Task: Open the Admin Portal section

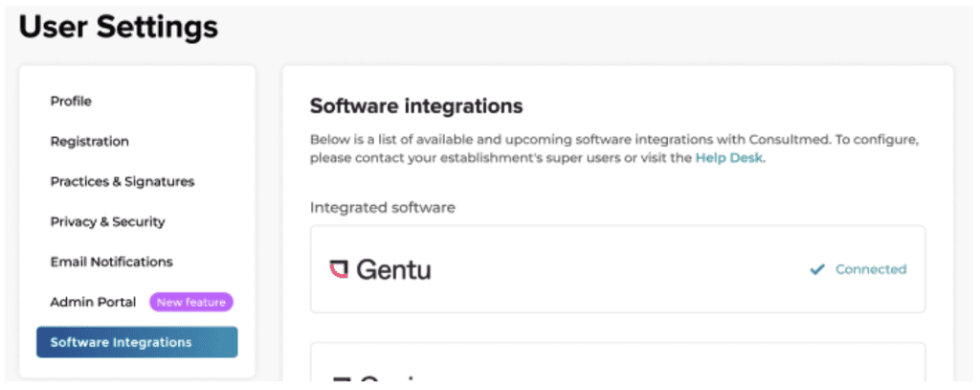Action: (x=93, y=303)
